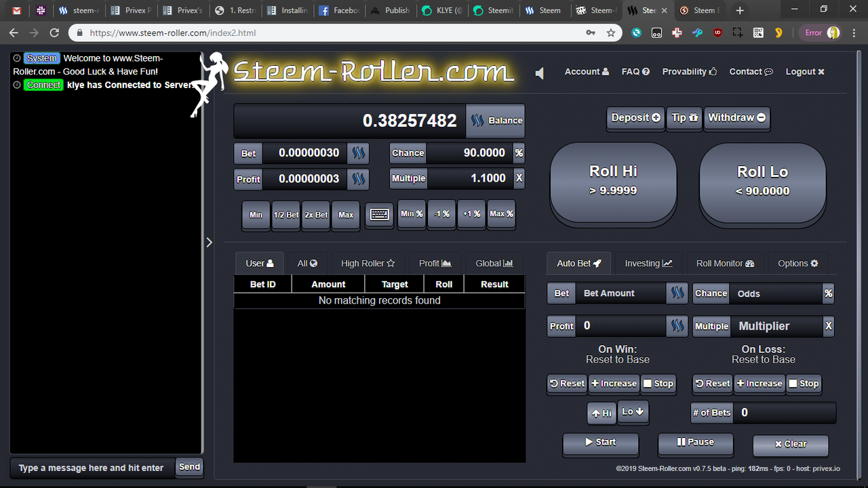The height and width of the screenshot is (488, 868).
Task: Click site padlock icon in address bar
Action: (x=80, y=33)
